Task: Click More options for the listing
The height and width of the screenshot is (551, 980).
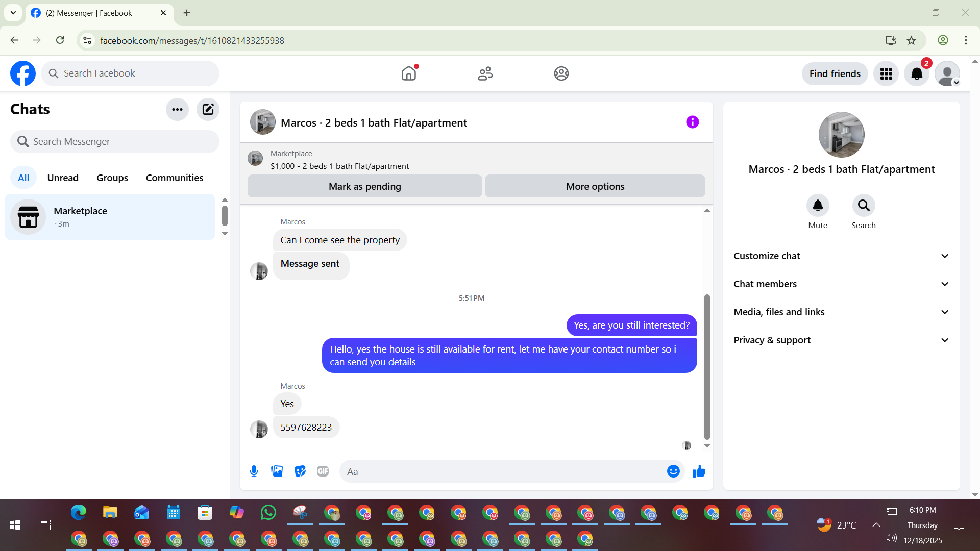Action: [595, 186]
